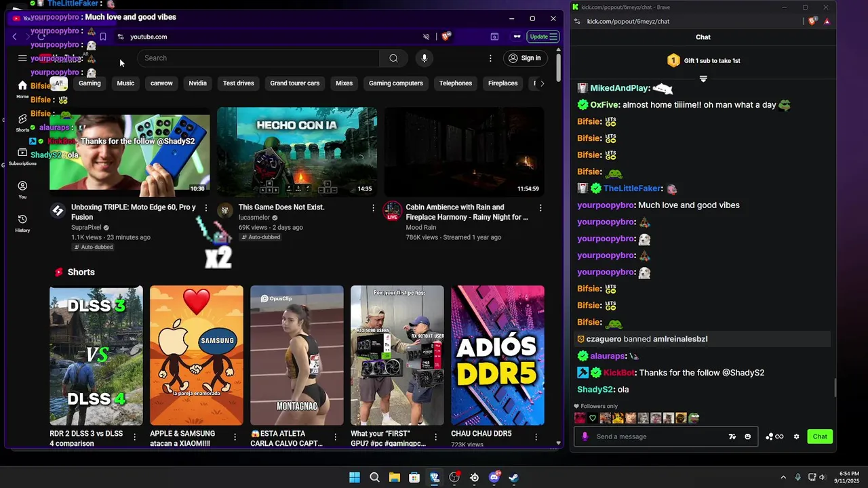
Task: Go back in the YouTube browser window
Action: click(x=14, y=37)
